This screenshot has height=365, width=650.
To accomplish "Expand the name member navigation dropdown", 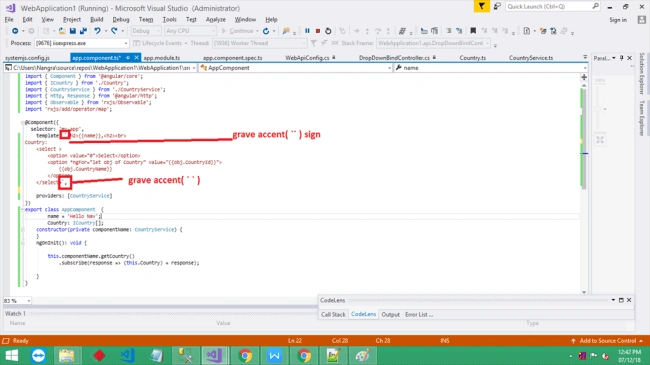I will (585, 68).
